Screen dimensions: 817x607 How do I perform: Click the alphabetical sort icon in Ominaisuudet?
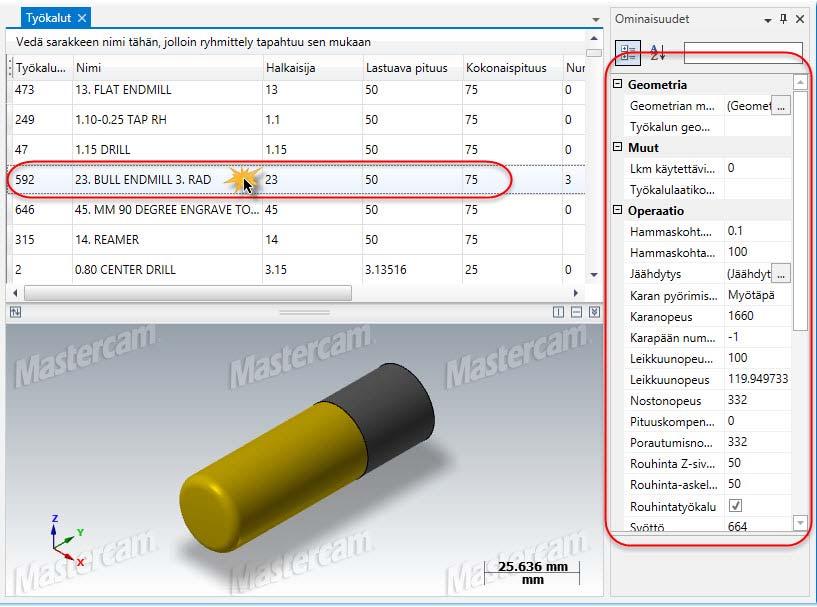pos(658,53)
